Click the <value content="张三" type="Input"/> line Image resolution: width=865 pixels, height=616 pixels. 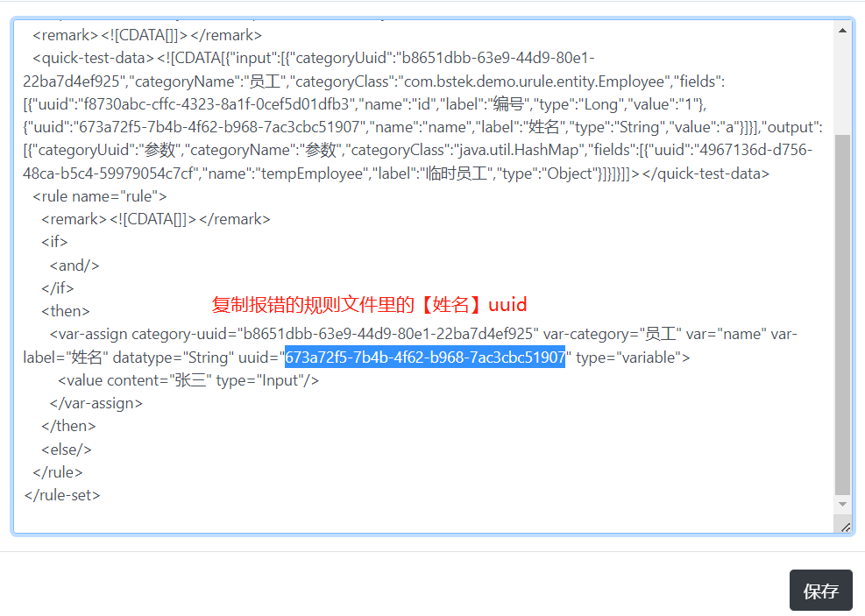click(x=188, y=380)
